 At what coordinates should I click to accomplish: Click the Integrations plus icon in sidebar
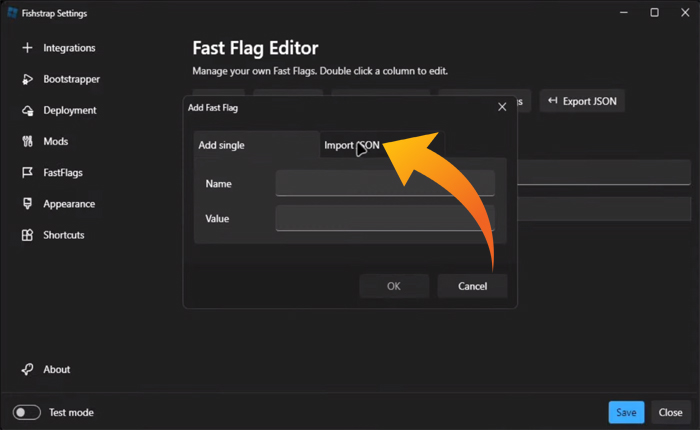(27, 48)
